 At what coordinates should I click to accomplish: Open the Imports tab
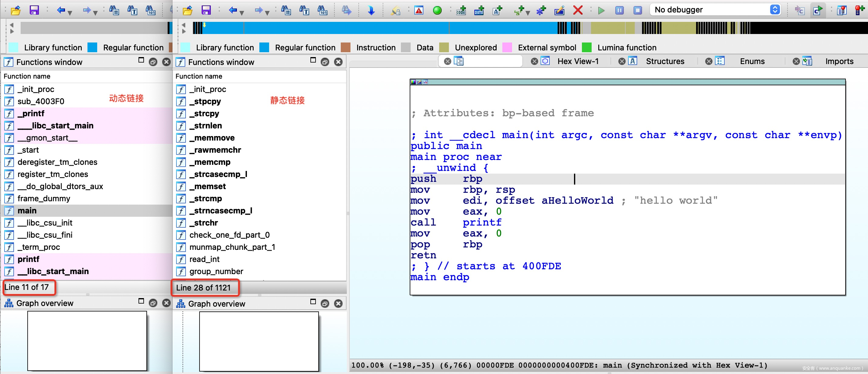coord(839,61)
